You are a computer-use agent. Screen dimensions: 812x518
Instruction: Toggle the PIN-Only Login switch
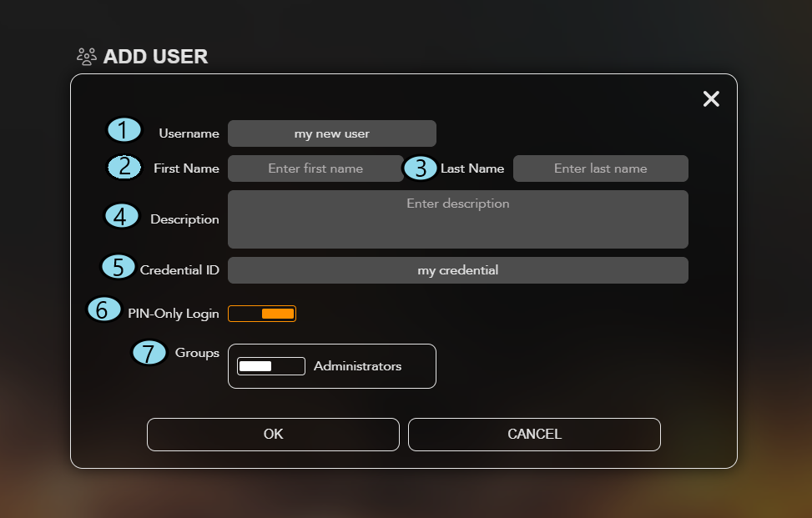pyautogui.click(x=262, y=314)
